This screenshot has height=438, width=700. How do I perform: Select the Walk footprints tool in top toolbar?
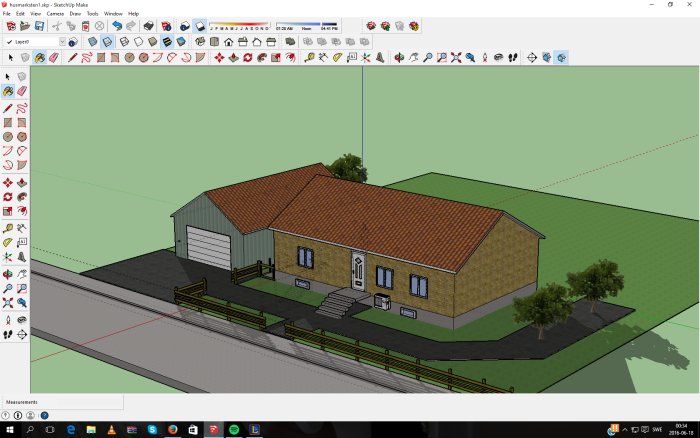pyautogui.click(x=513, y=58)
